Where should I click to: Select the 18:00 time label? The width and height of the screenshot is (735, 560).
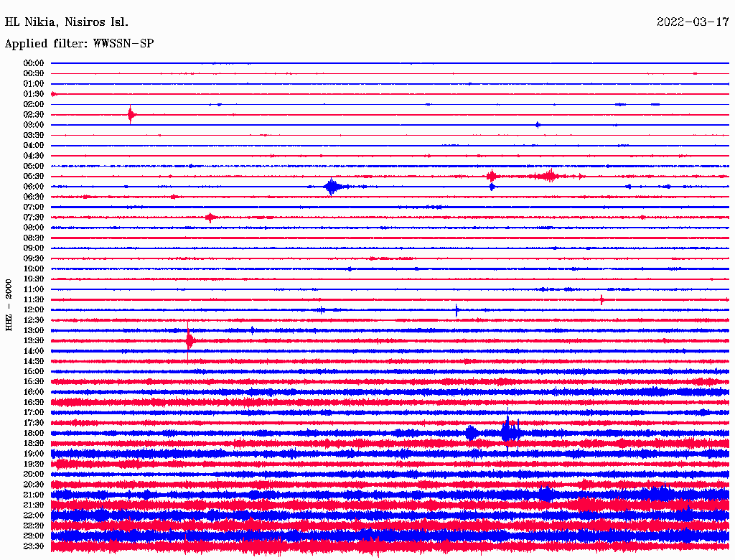pos(34,433)
